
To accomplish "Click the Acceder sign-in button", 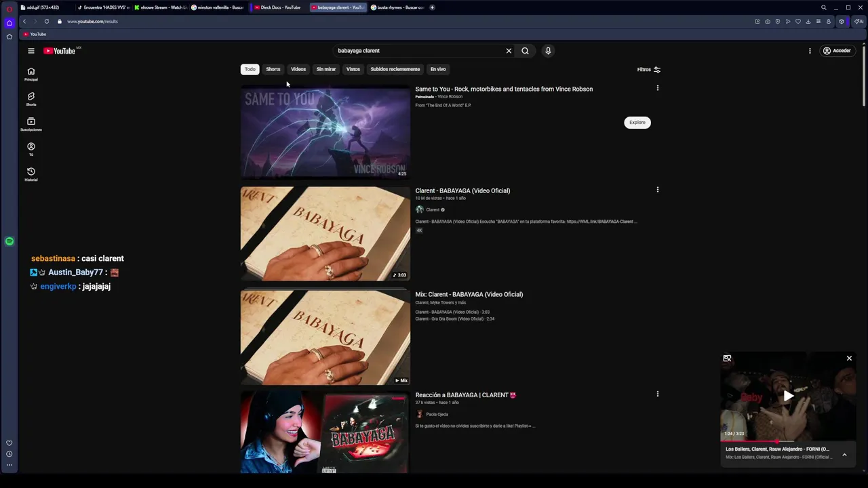I will pyautogui.click(x=837, y=51).
